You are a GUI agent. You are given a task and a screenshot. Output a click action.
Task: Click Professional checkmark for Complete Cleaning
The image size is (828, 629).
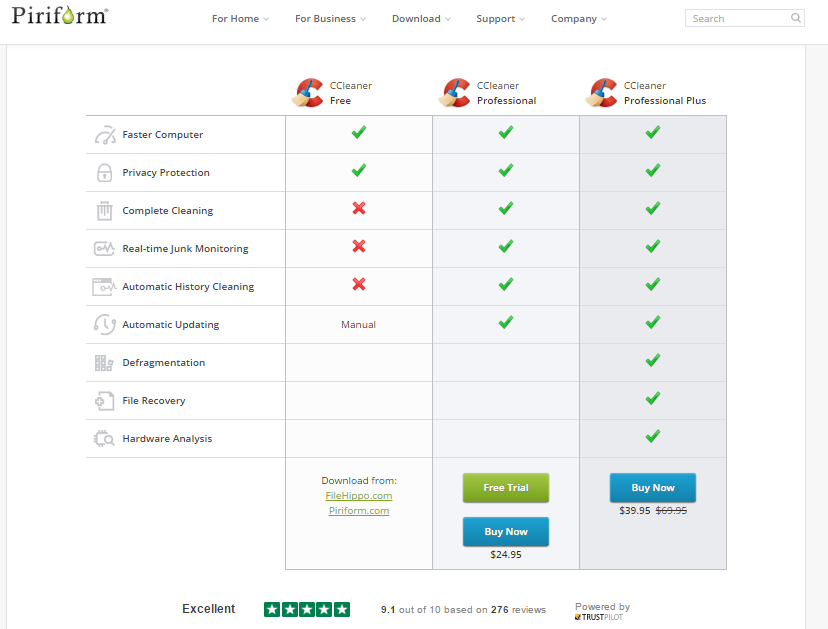point(506,208)
